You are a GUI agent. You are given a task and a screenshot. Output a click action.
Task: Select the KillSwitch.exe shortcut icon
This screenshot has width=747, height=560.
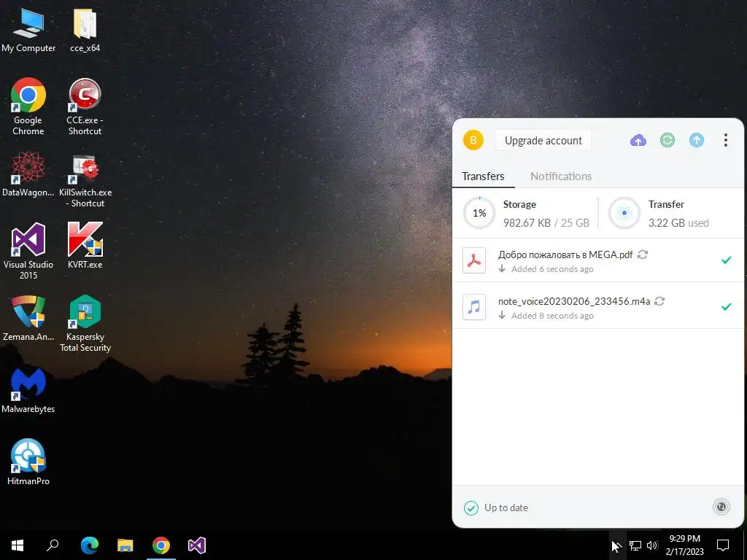(85, 181)
